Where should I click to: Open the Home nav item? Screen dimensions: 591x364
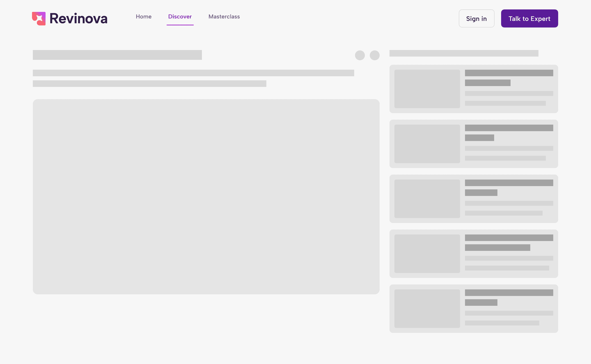[144, 17]
